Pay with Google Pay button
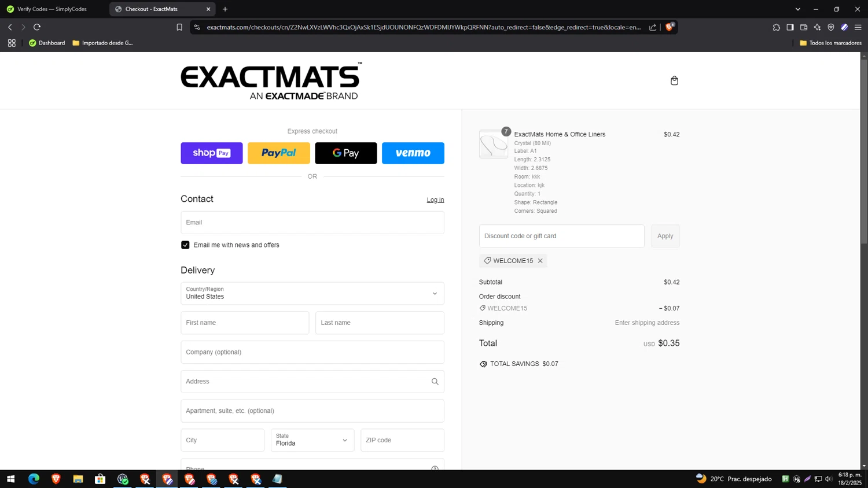868x488 pixels. (346, 153)
